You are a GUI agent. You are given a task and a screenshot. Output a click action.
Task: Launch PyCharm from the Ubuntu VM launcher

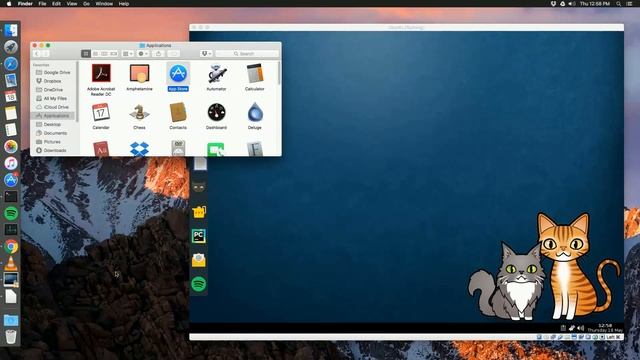pyautogui.click(x=199, y=236)
